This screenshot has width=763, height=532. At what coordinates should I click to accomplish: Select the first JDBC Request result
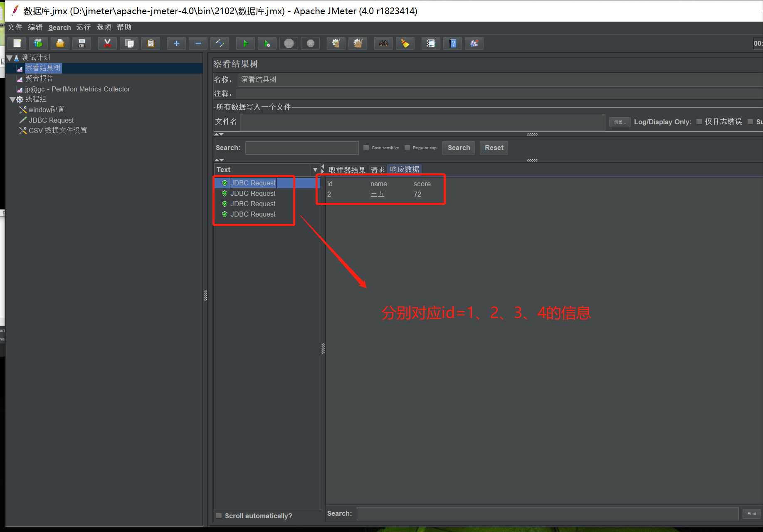point(253,183)
